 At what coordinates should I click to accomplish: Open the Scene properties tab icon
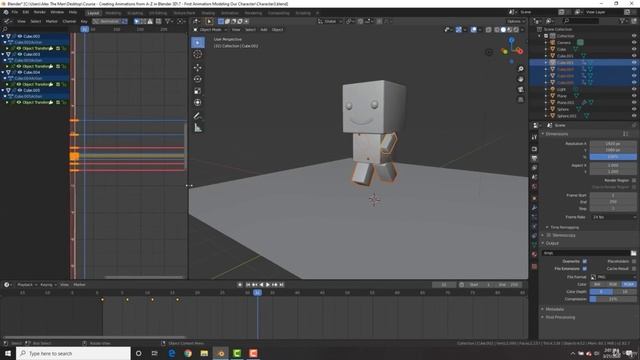point(534,177)
